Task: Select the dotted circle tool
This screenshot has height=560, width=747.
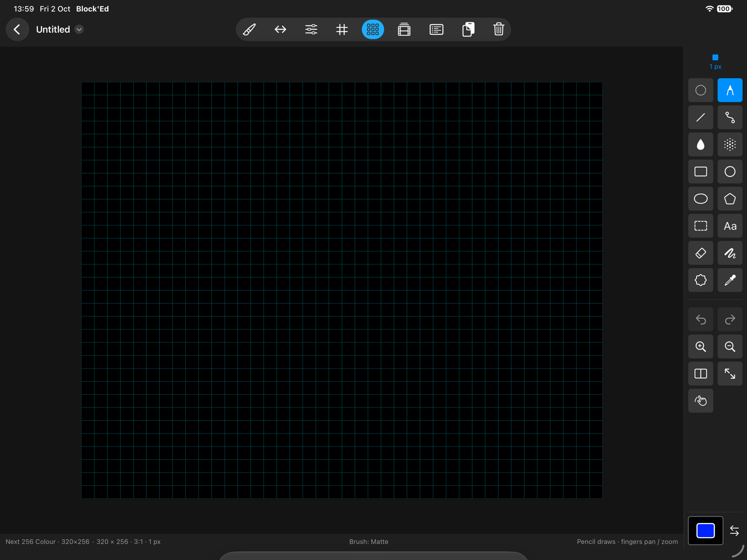Action: [701, 90]
